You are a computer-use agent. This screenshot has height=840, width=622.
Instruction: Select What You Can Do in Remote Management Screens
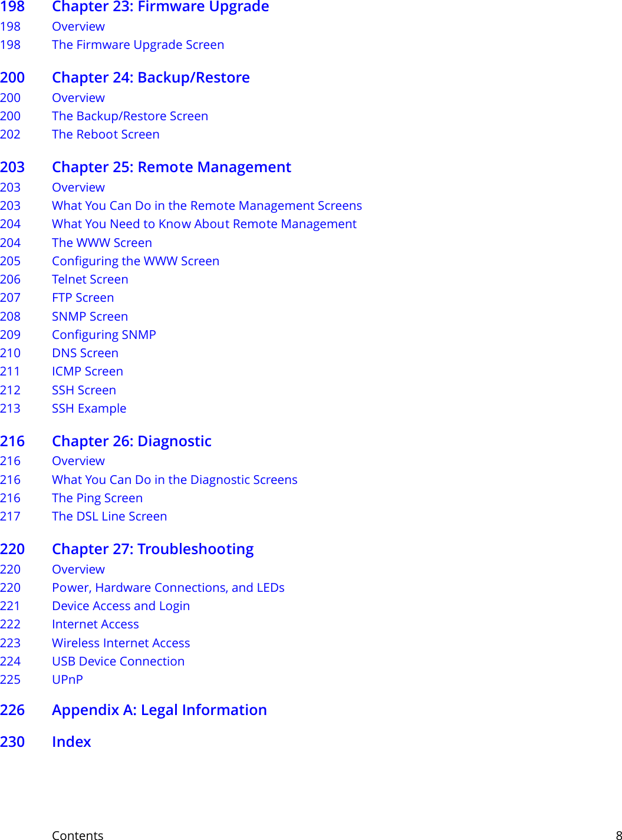pos(207,206)
